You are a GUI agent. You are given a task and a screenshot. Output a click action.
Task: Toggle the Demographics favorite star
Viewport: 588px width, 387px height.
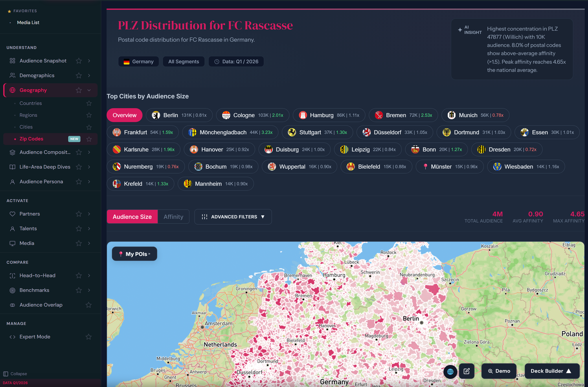(x=79, y=75)
